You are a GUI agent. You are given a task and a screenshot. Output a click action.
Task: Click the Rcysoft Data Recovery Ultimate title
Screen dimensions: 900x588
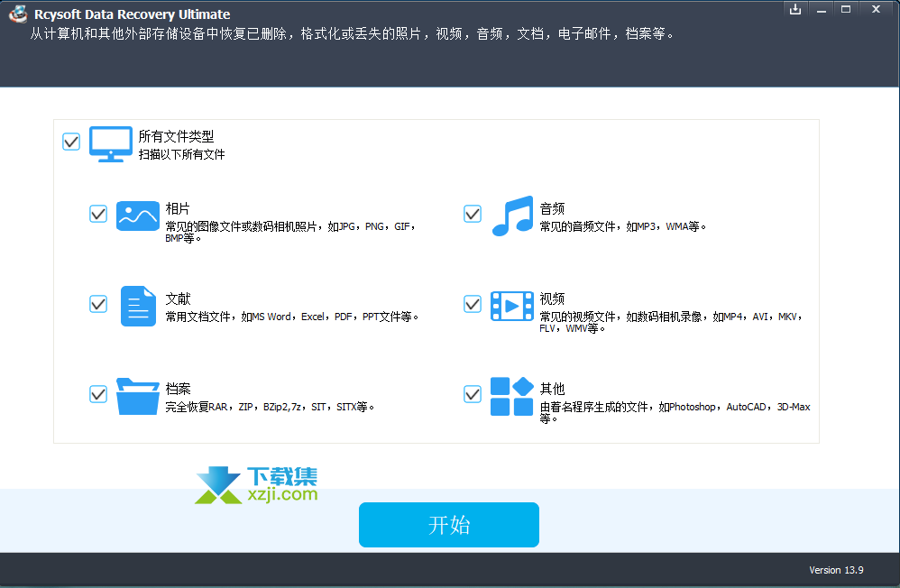pos(132,14)
